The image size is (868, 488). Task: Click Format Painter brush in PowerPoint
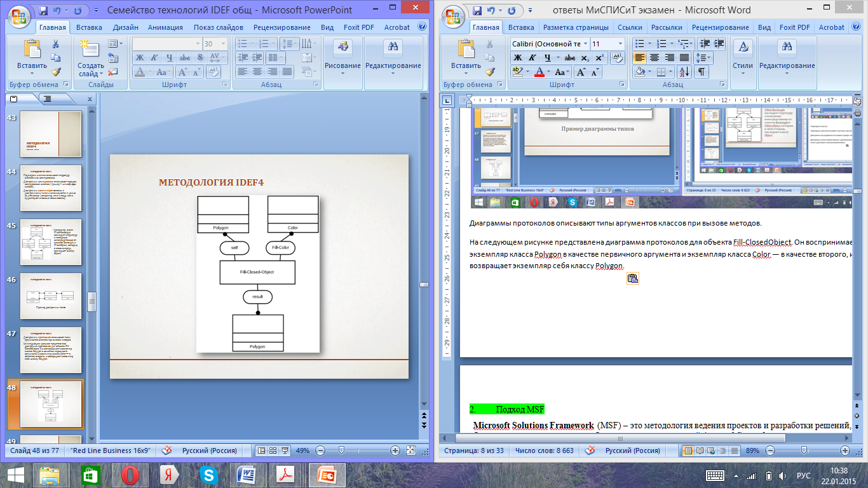pyautogui.click(x=56, y=72)
